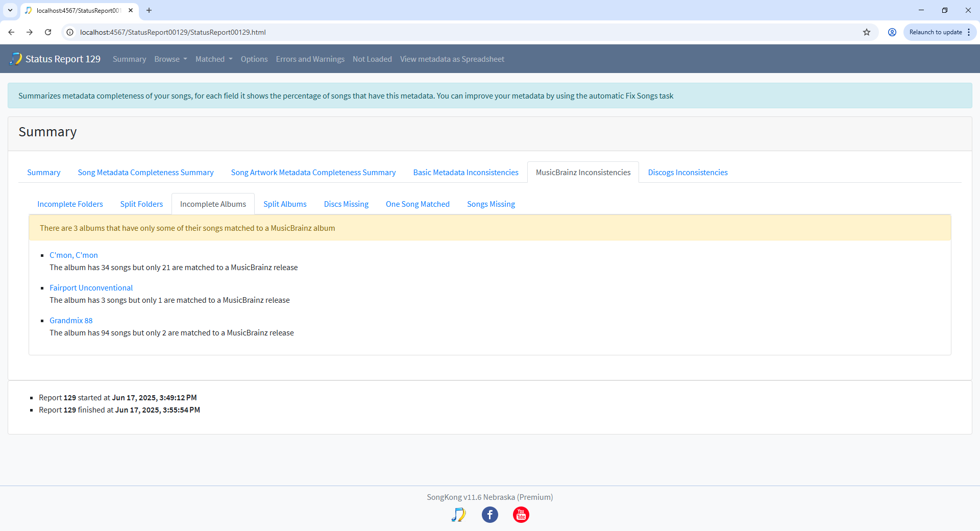
Task: Open the Incomplete Folders sub-tab
Action: tap(70, 204)
